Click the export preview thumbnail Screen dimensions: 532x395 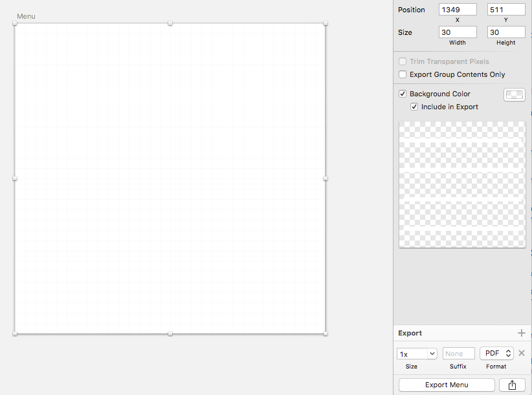pyautogui.click(x=462, y=185)
